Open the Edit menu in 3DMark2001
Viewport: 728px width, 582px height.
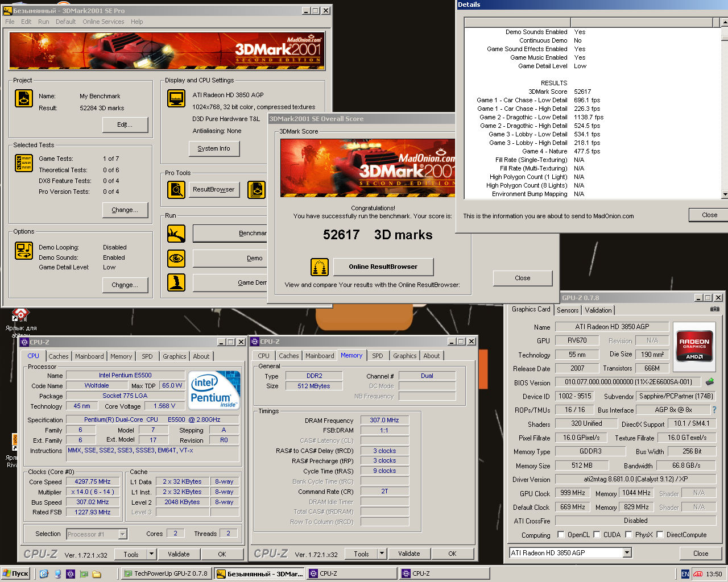(x=26, y=22)
